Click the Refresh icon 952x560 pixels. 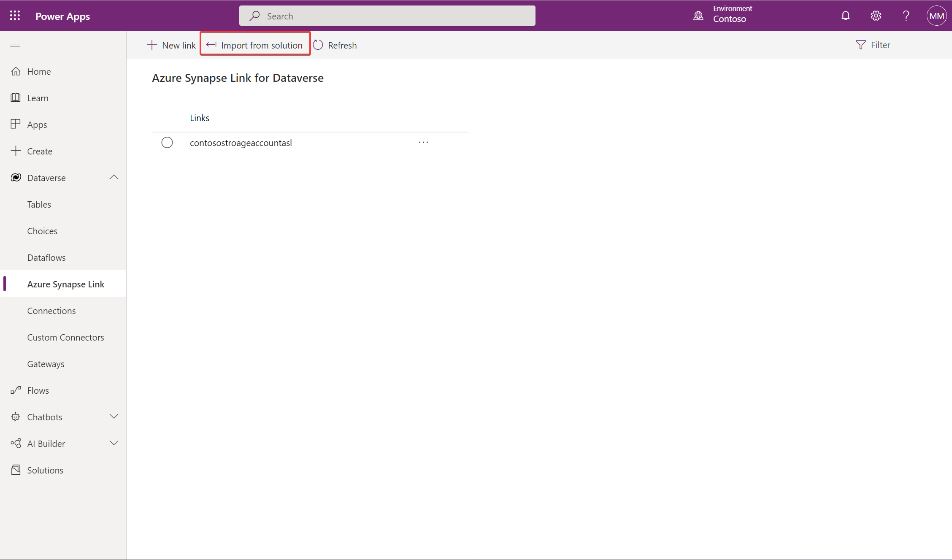point(318,45)
